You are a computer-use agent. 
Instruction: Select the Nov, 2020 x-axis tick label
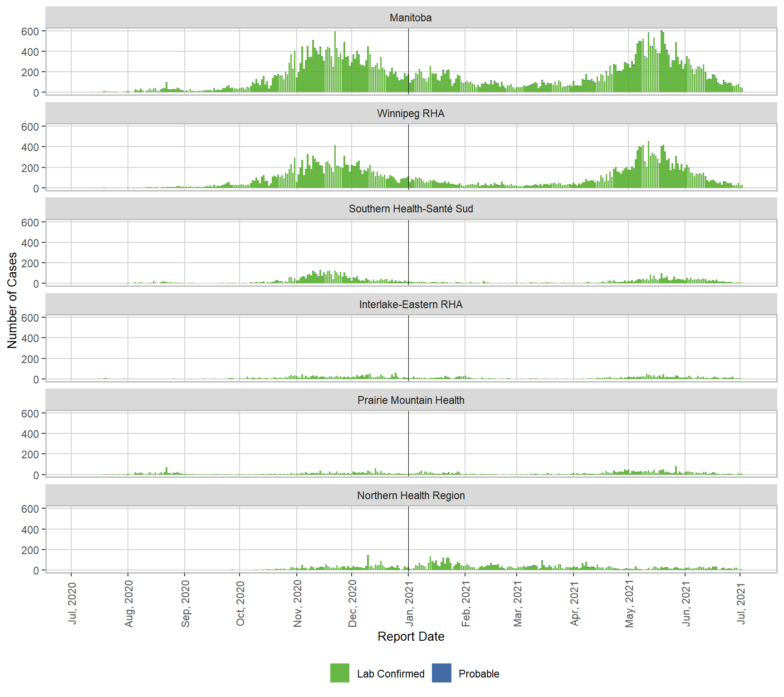[x=298, y=604]
